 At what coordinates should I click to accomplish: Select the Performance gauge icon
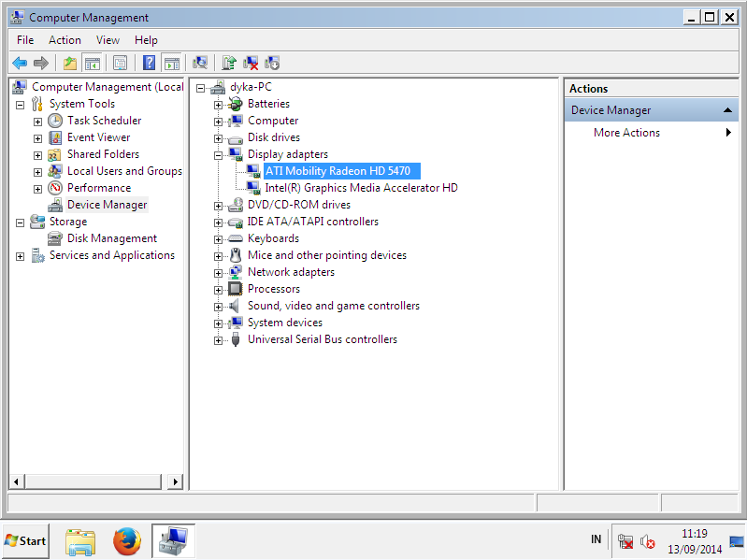(x=55, y=188)
